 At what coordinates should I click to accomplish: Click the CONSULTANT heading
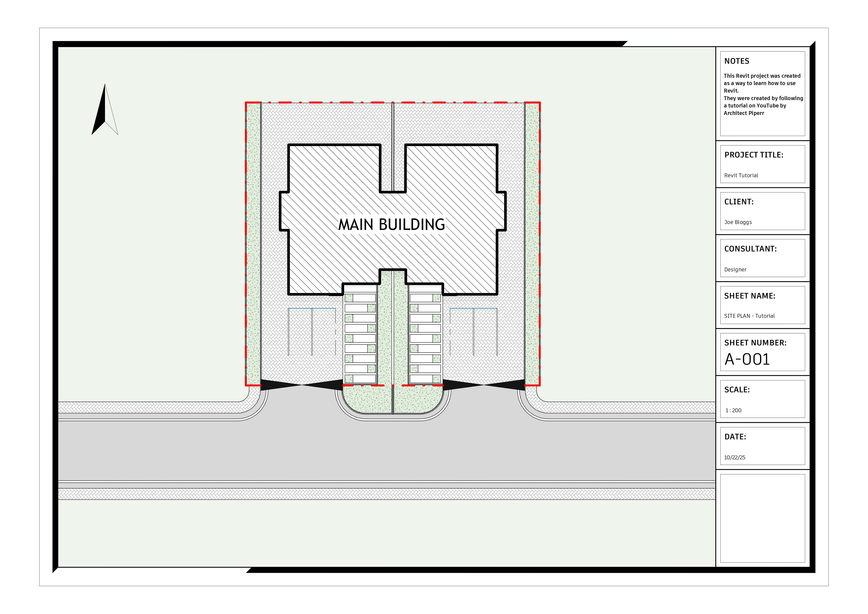(750, 249)
